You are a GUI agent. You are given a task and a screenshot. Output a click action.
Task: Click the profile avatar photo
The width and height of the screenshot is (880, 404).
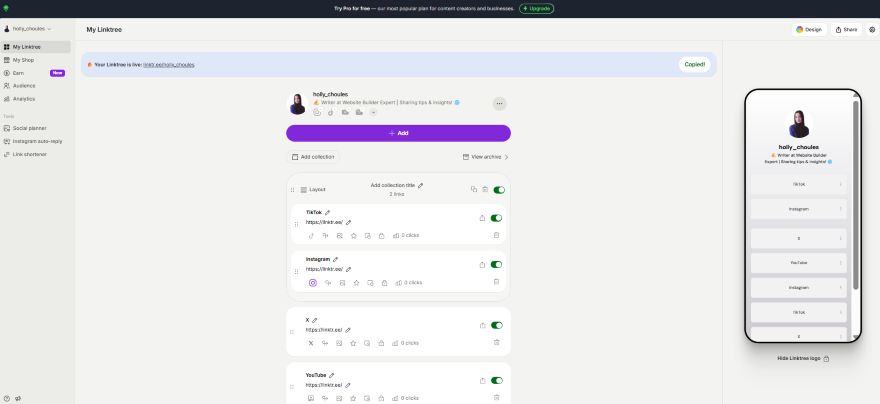coord(297,104)
